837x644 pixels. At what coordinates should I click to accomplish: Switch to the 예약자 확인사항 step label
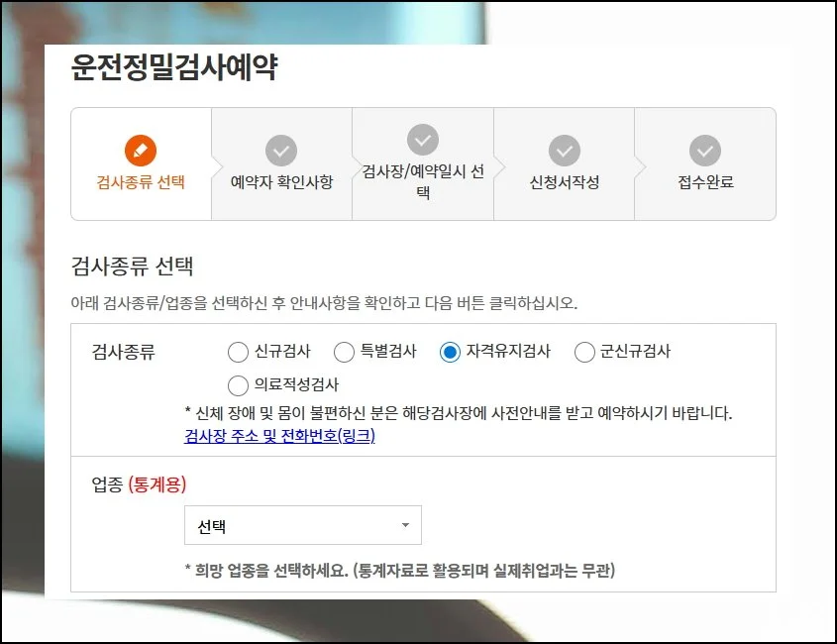pyautogui.click(x=281, y=182)
